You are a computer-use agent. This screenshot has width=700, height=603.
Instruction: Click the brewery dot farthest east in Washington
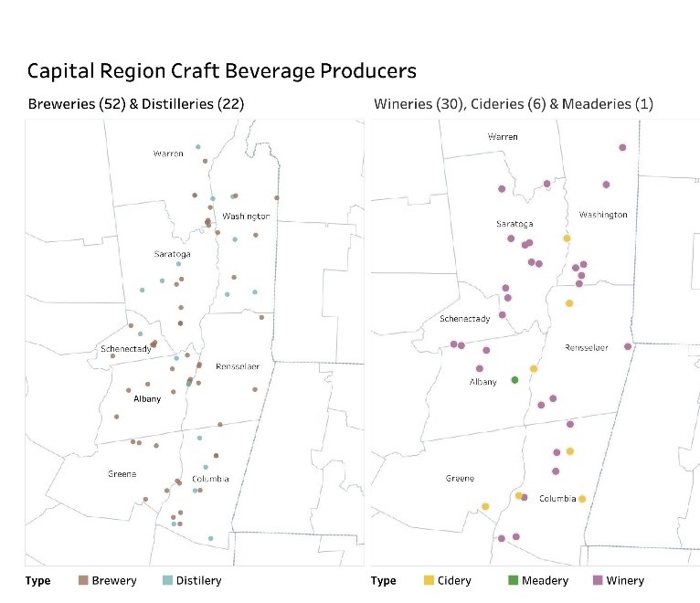coord(277,197)
